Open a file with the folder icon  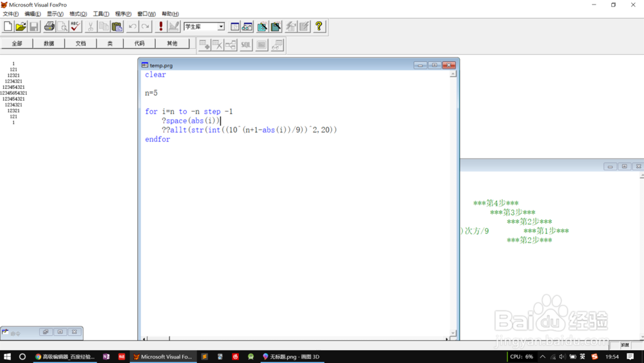coord(21,26)
